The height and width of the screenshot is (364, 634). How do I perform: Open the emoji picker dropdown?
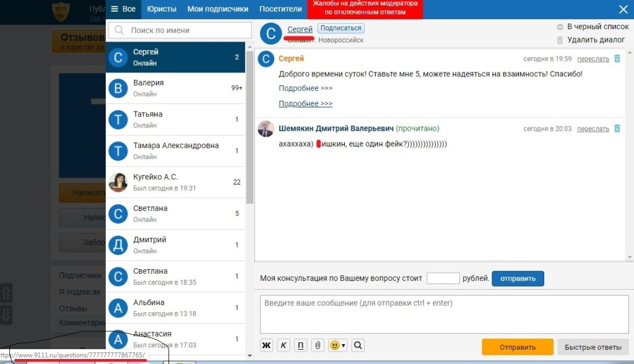(338, 345)
